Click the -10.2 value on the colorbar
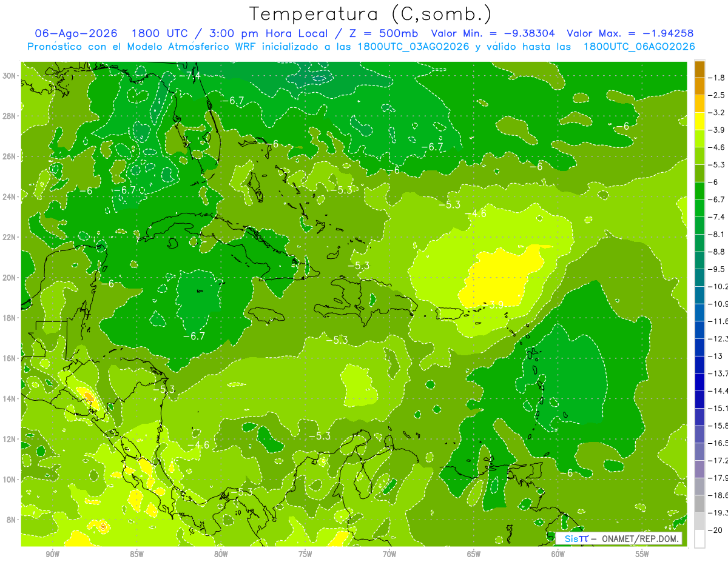 718,286
